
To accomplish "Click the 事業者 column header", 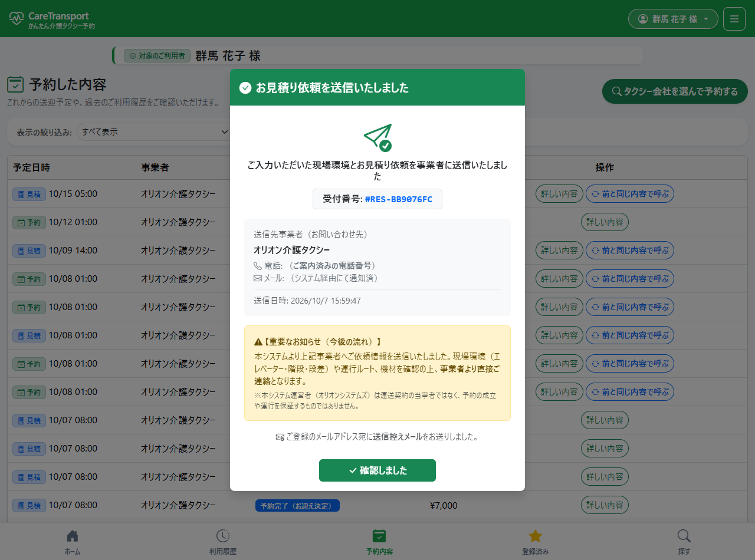I will tap(155, 167).
